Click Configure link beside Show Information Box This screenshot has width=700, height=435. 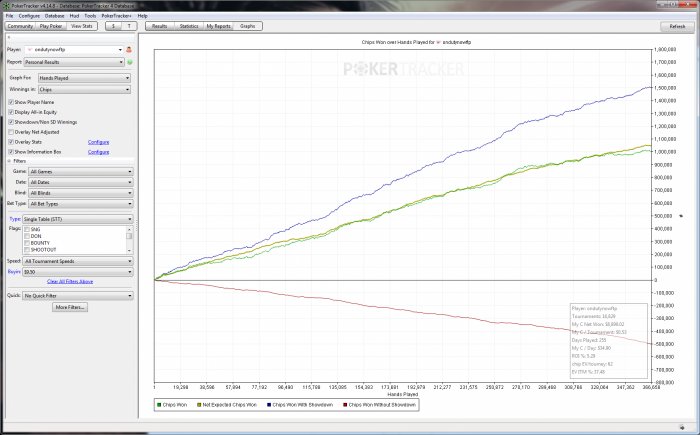[x=99, y=152]
